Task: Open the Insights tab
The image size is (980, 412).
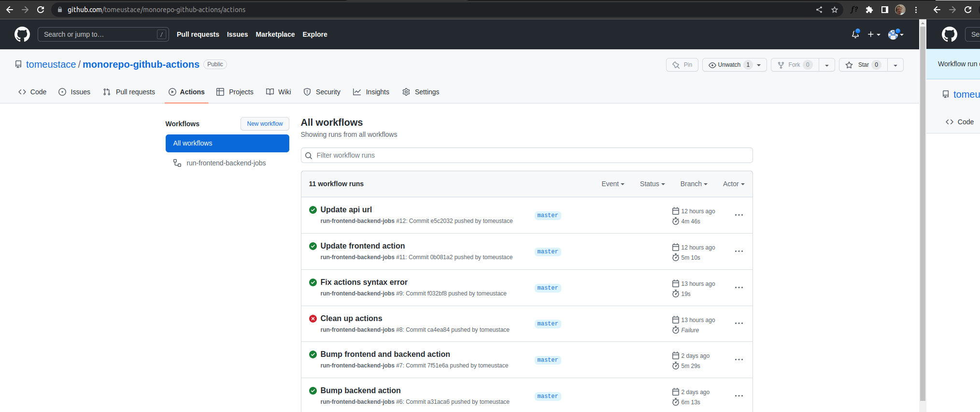Action: [371, 92]
